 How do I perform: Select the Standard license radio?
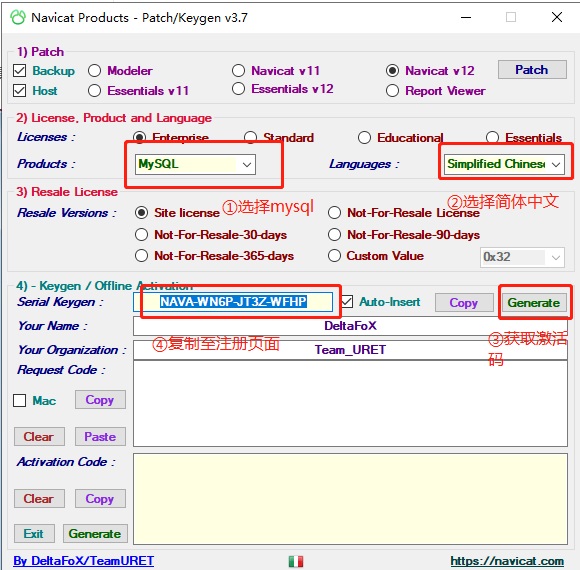pyautogui.click(x=250, y=137)
